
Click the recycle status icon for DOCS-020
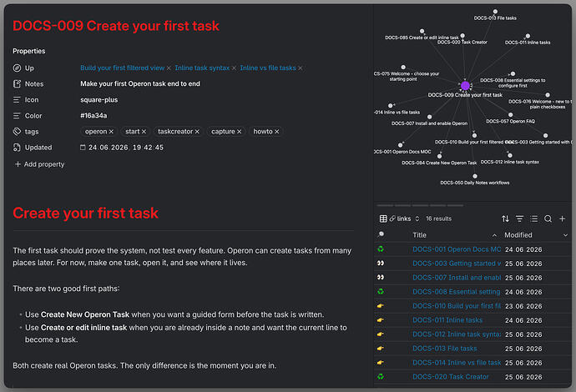(381, 377)
